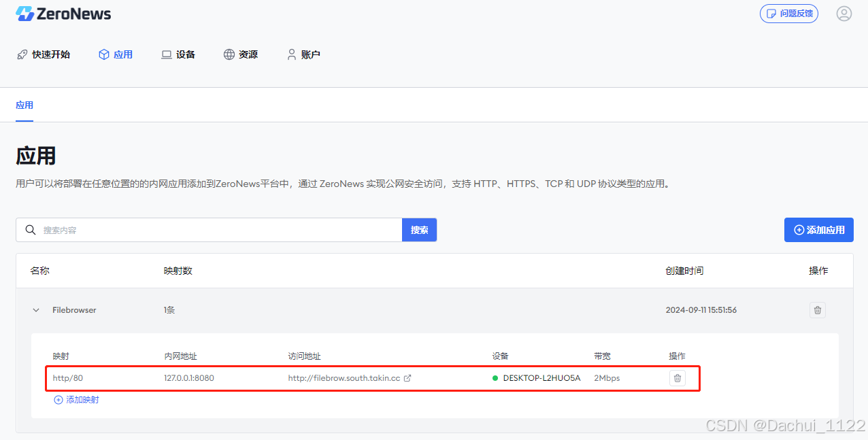Click the 2024-09-11 15:51:56 creation time
Screen dimensions: 868x440
pyautogui.click(x=701, y=310)
